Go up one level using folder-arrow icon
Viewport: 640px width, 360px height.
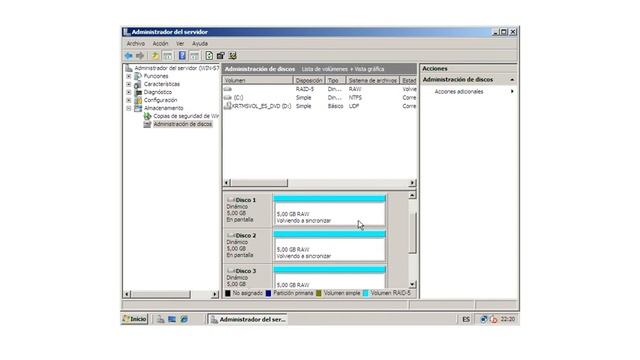[x=155, y=56]
